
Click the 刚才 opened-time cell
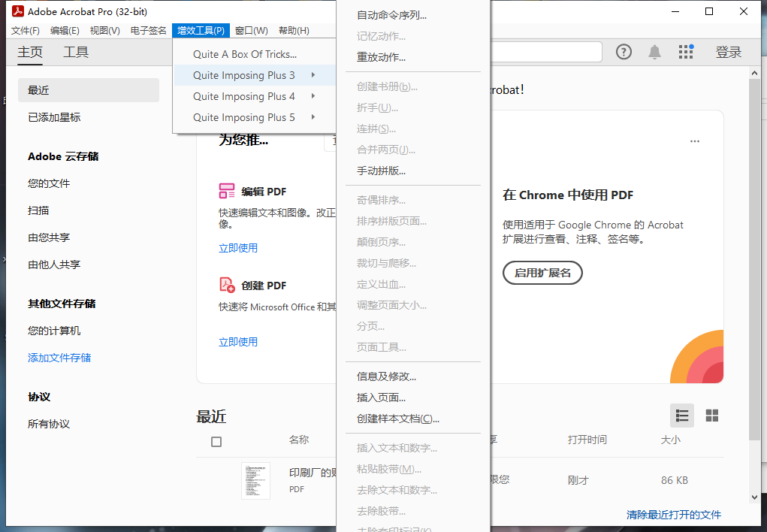coord(578,480)
